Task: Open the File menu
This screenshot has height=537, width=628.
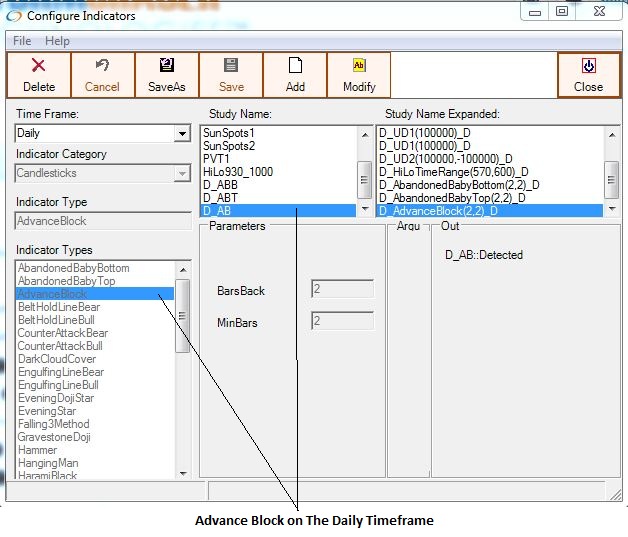Action: (22, 41)
